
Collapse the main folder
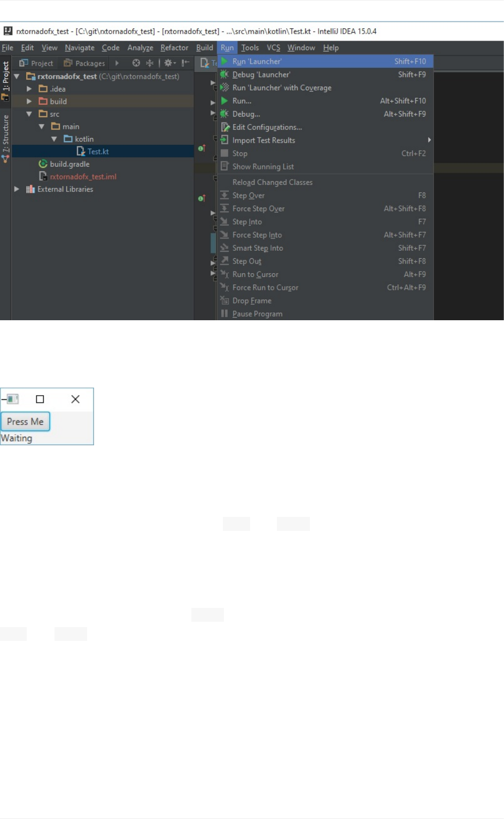click(42, 126)
